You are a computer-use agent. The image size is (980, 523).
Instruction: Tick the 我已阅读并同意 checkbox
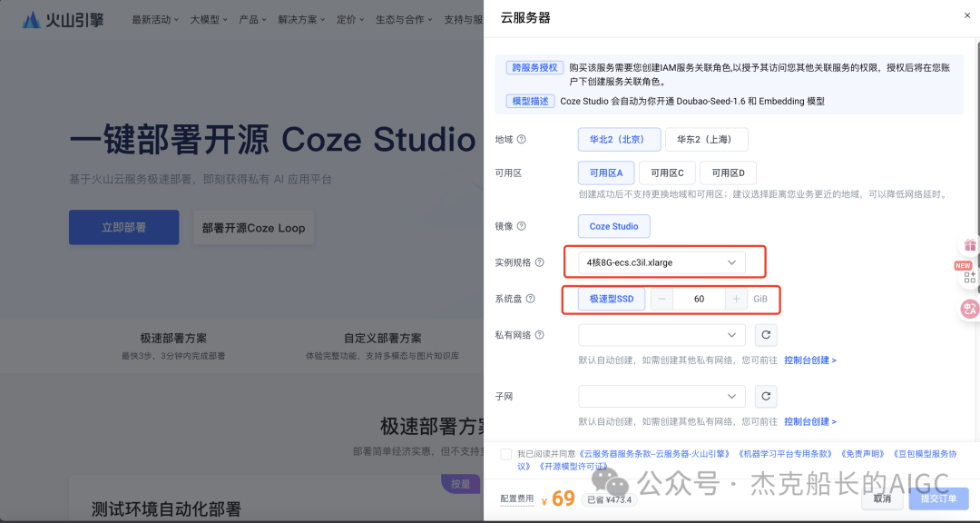pyautogui.click(x=505, y=454)
